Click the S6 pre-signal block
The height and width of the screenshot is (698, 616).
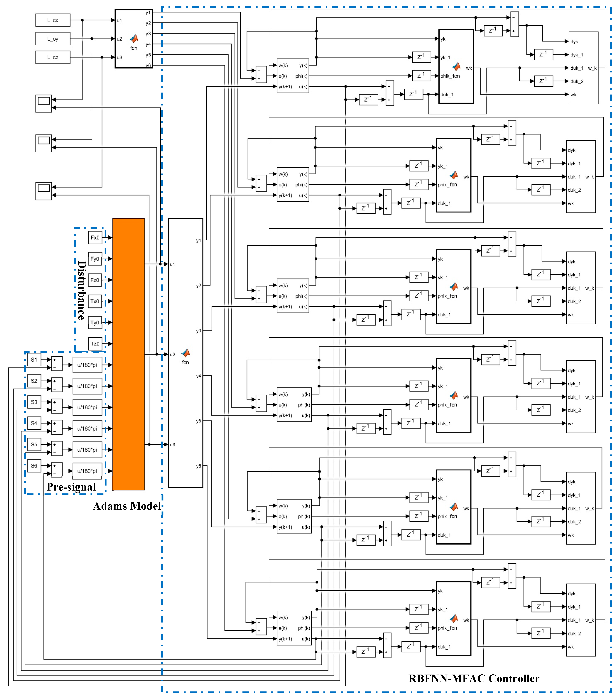point(34,466)
